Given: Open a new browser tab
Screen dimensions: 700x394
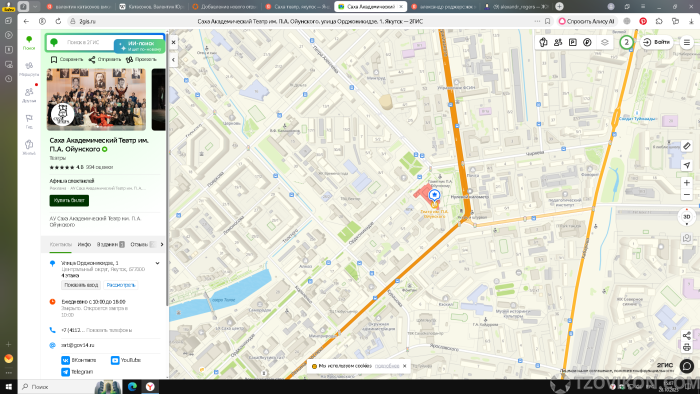Looking at the screenshot, I should tap(559, 6).
